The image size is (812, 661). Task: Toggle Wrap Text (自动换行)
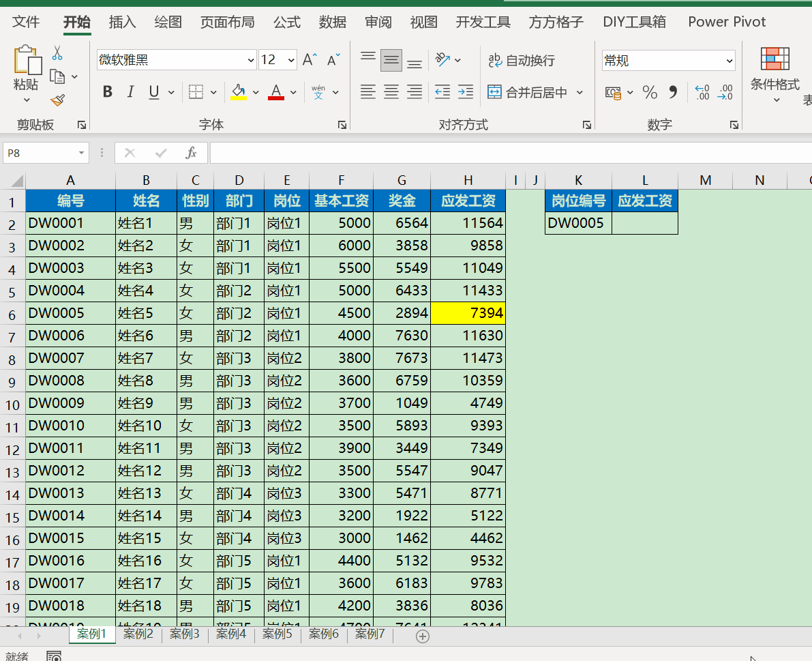point(522,61)
